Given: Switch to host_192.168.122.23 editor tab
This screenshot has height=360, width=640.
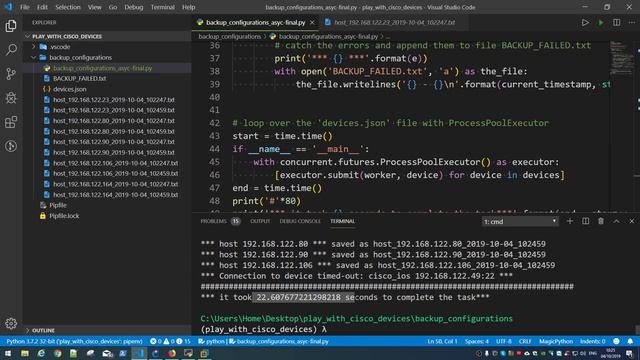Looking at the screenshot, I should (394, 22).
